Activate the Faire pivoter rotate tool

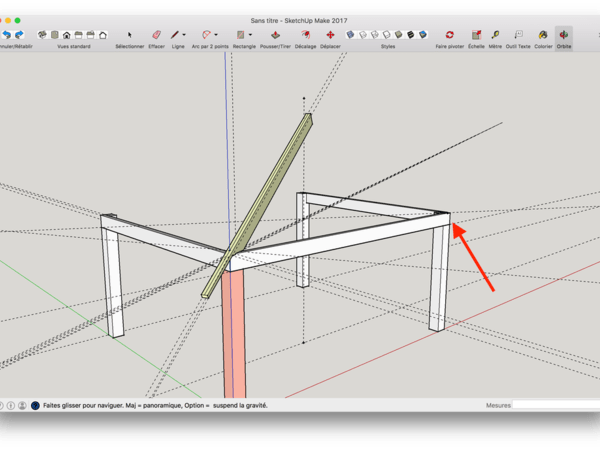[450, 35]
